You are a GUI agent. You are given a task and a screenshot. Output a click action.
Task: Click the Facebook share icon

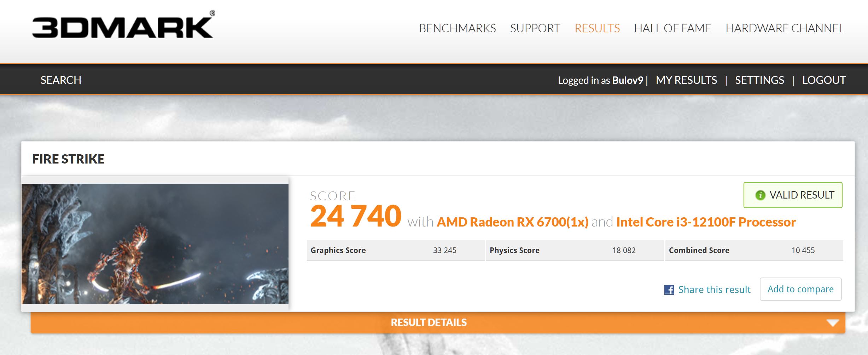click(669, 290)
